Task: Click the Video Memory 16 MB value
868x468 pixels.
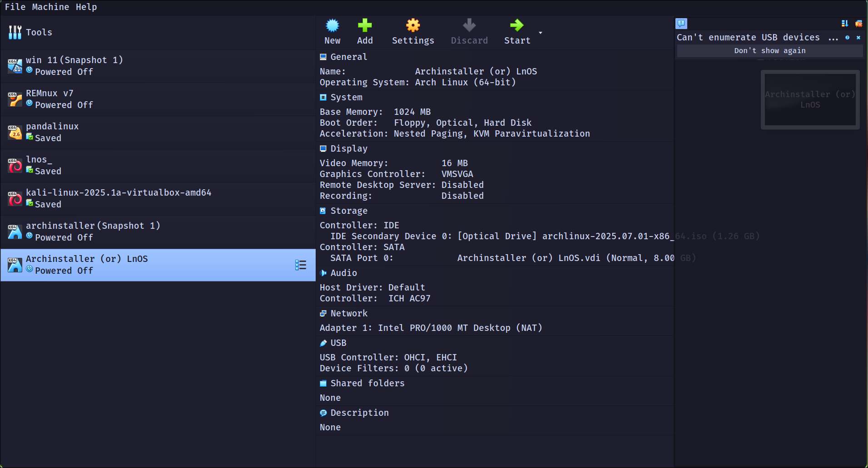Action: click(x=455, y=163)
